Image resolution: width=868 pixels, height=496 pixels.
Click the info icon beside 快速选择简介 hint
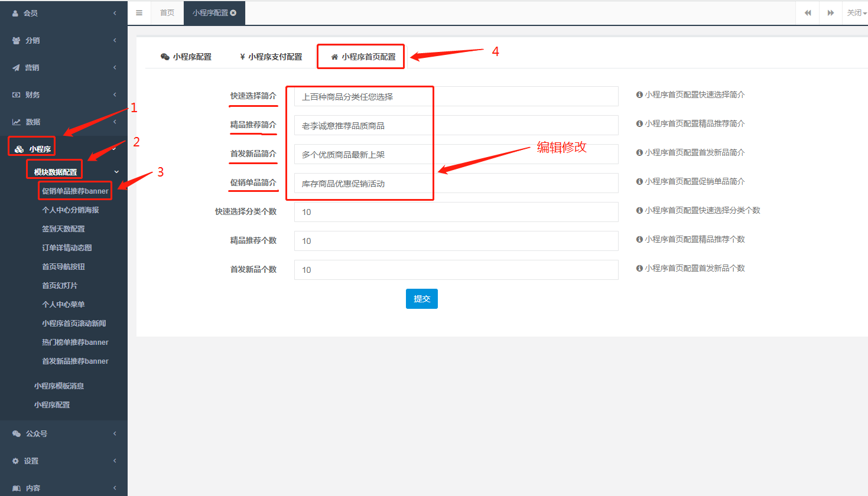639,94
